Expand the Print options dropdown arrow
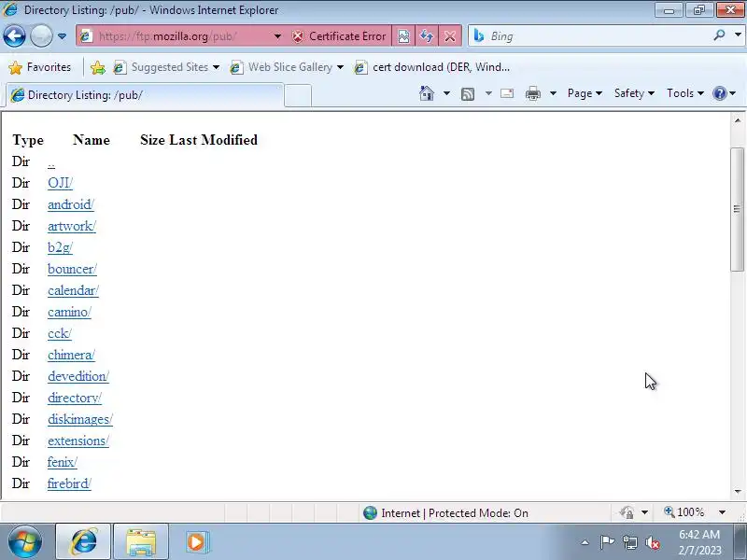747x560 pixels. point(553,93)
